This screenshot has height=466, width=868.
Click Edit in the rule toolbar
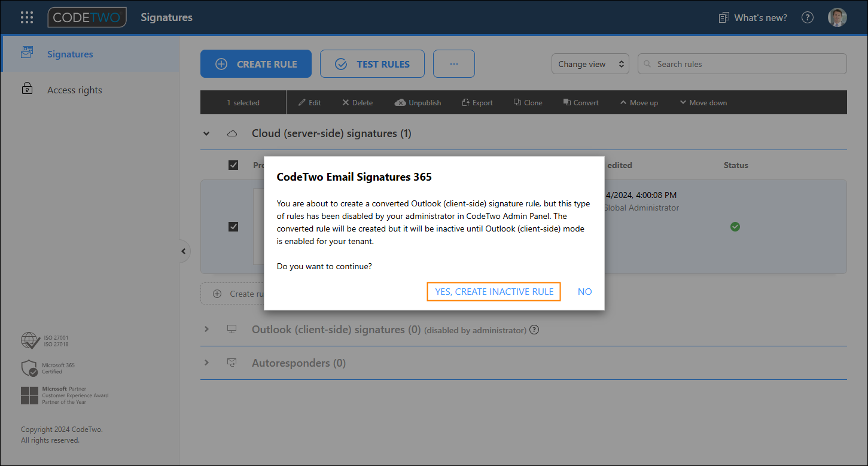click(x=310, y=103)
